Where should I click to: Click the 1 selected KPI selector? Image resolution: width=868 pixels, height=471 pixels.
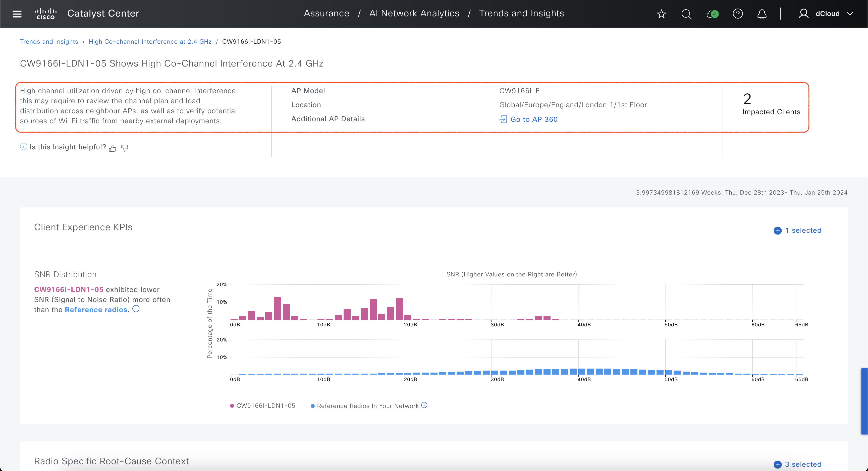(x=803, y=230)
